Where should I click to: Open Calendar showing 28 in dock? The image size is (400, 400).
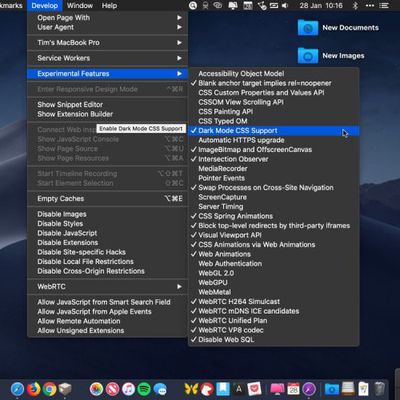293,389
